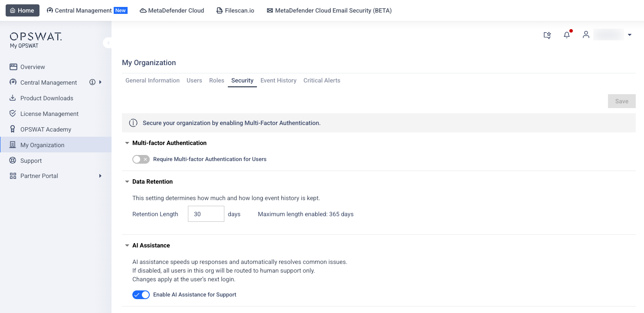
Task: Click the OPSWAT Academy badge icon
Action: point(13,129)
